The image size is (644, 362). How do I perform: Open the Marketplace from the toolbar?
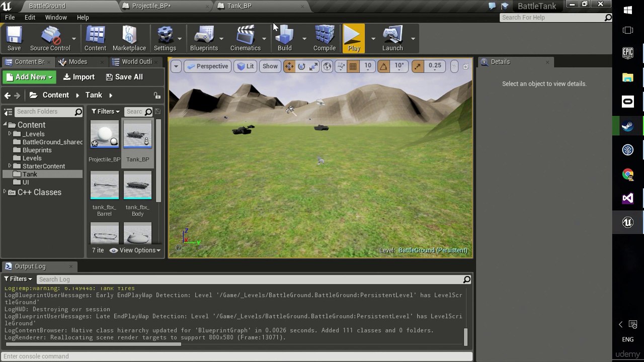click(129, 39)
